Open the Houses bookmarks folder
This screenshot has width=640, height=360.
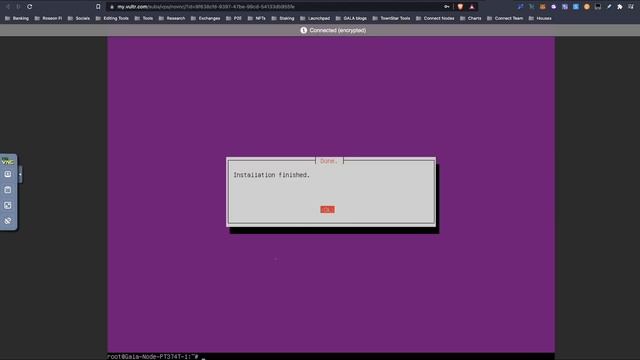point(540,18)
